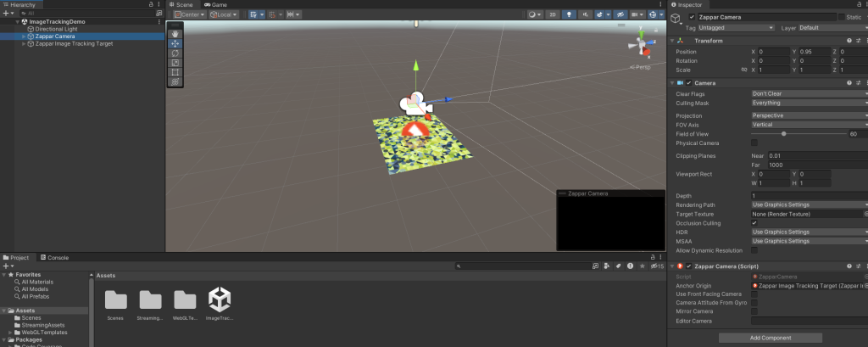The width and height of the screenshot is (868, 347).
Task: Select the Rect tool in Scene toolbar
Action: click(175, 72)
